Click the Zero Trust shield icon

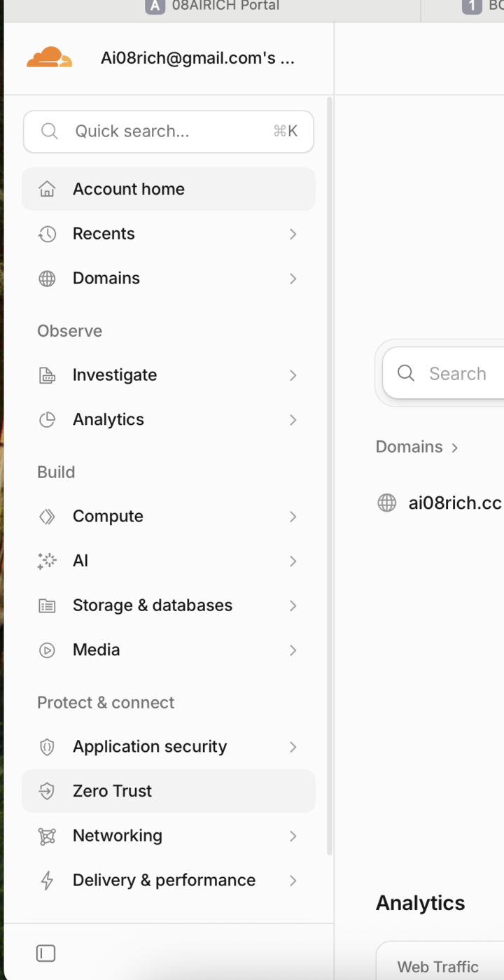click(x=47, y=791)
